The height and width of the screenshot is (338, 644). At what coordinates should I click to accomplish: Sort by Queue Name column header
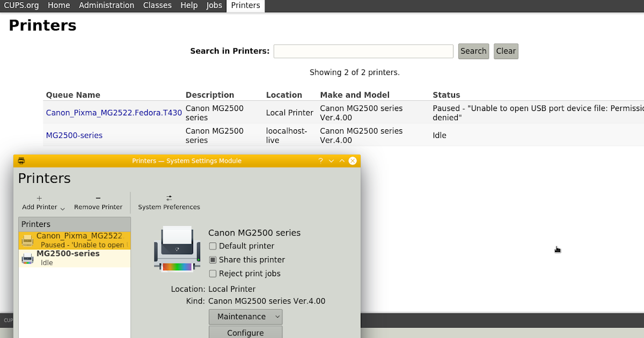[73, 95]
